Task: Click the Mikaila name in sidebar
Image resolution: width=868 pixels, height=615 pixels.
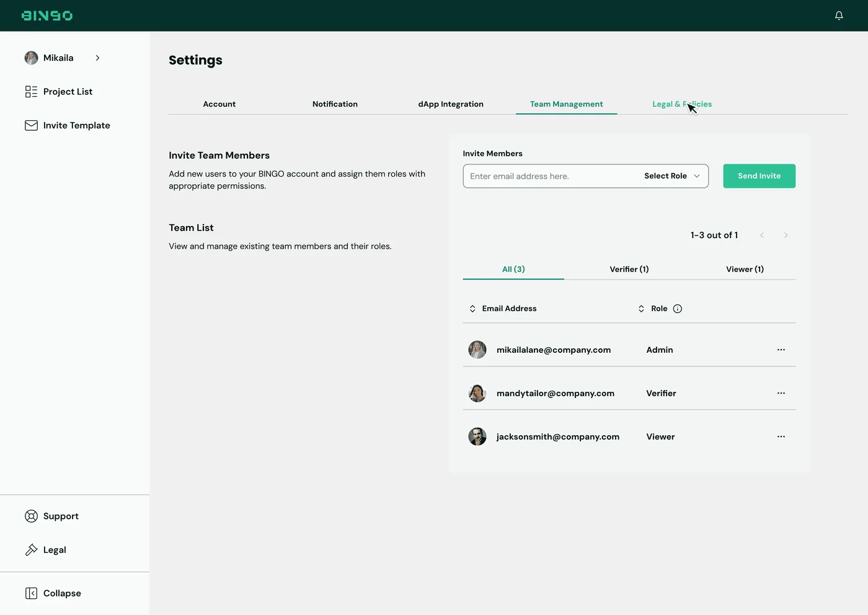Action: tap(58, 58)
